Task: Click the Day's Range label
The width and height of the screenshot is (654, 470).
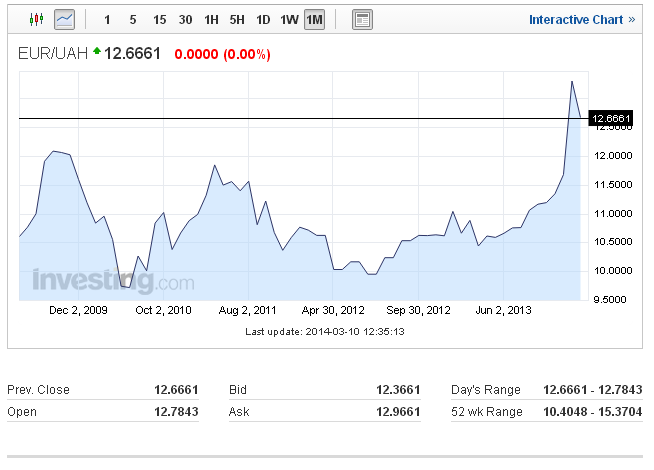Action: (x=486, y=390)
